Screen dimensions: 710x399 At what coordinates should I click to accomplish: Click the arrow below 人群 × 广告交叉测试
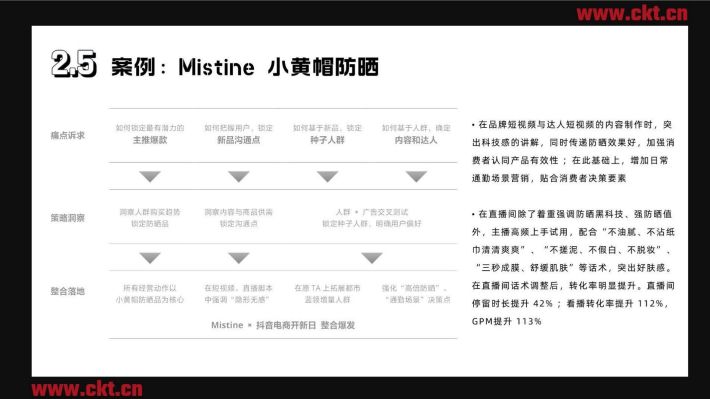click(x=372, y=258)
